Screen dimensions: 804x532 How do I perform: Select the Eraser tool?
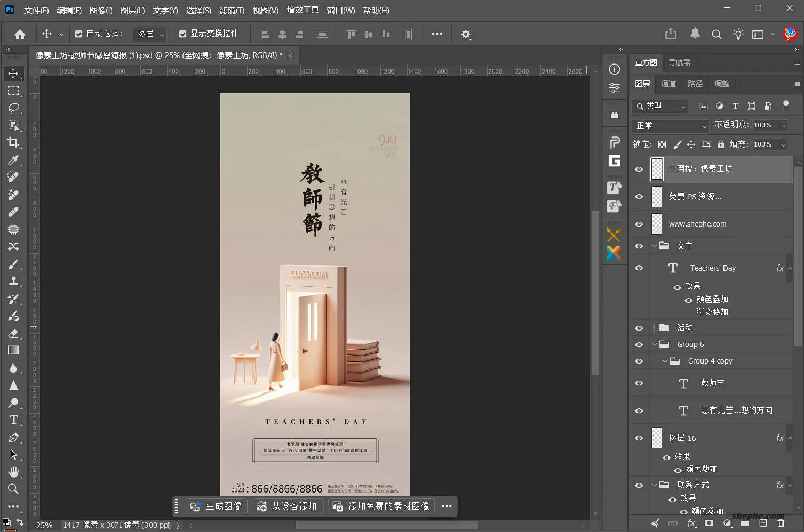pyautogui.click(x=13, y=333)
